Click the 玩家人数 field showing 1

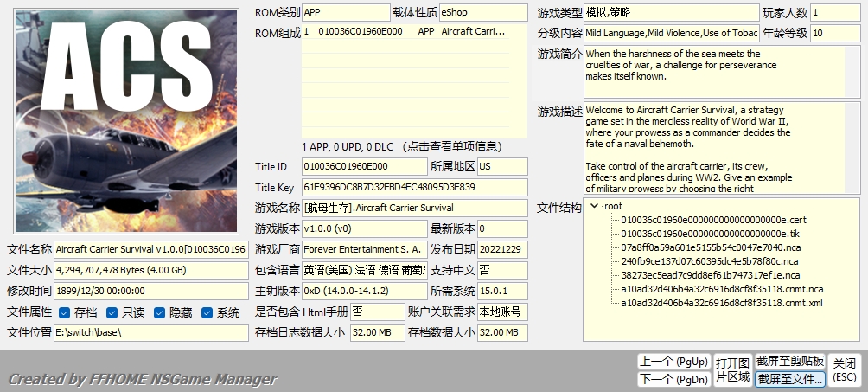pyautogui.click(x=836, y=12)
